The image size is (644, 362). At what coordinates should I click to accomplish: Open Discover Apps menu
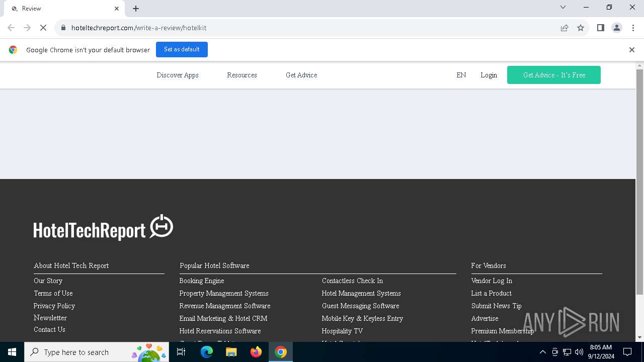(178, 75)
